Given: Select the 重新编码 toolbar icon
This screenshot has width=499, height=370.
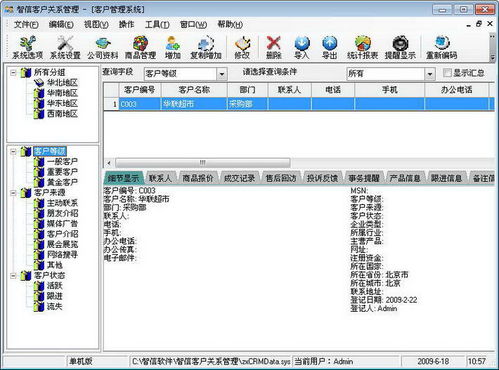Looking at the screenshot, I should tap(441, 48).
